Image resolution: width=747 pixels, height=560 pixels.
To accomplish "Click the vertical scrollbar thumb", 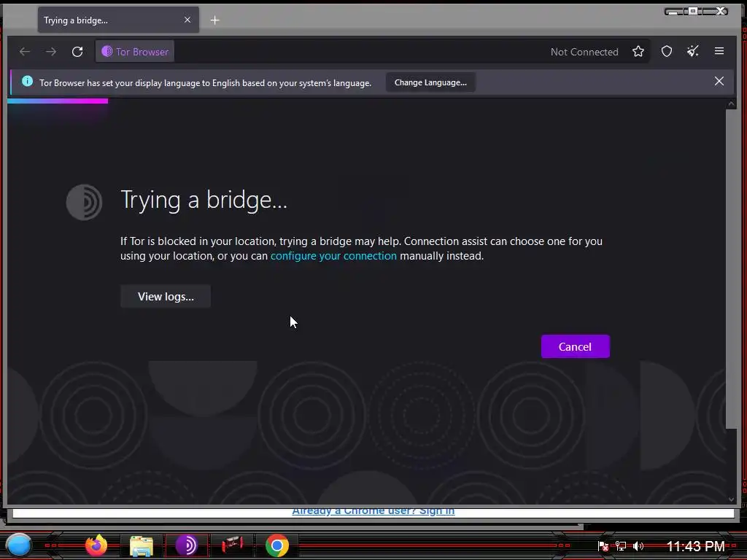I will [x=731, y=269].
